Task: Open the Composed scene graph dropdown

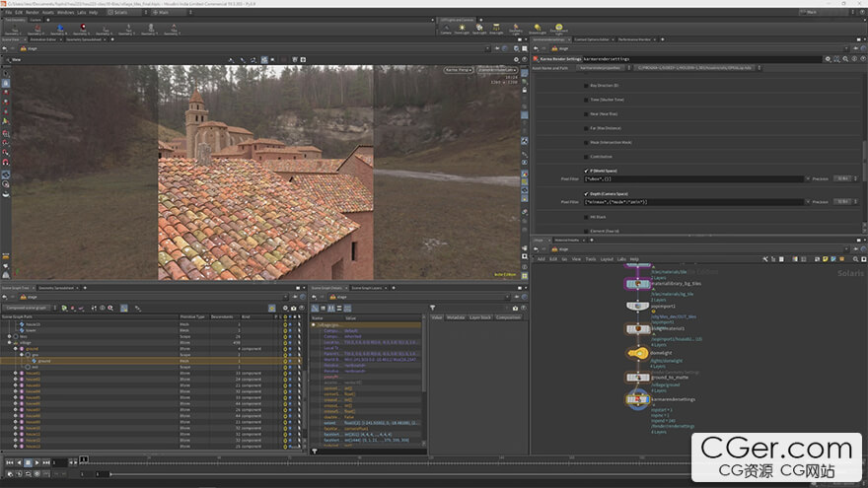Action: tap(29, 309)
